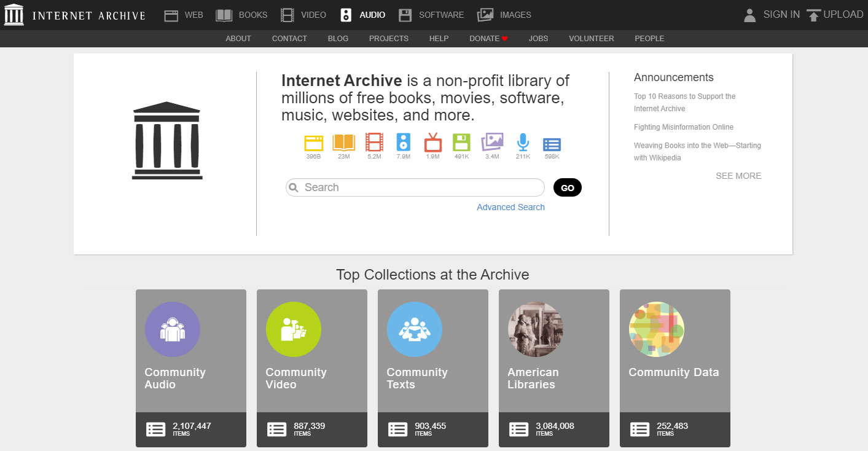The height and width of the screenshot is (451, 868).
Task: Click the American Libraries title text
Action: point(533,378)
